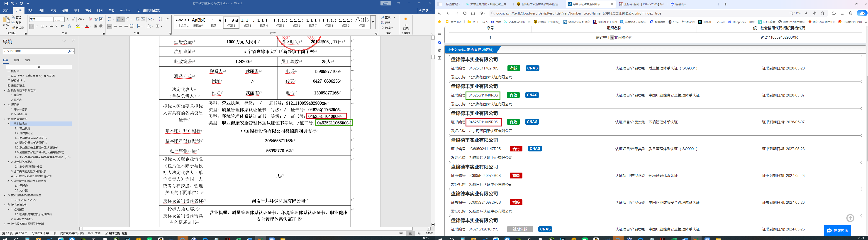Viewport: 868px width, 240px height.
Task: Open the 插入 ribbon tab
Action: [x=30, y=10]
